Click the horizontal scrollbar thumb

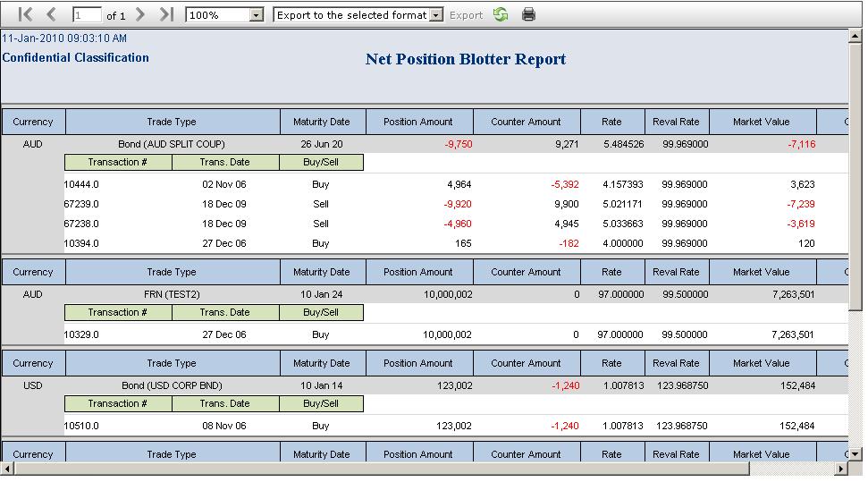click(382, 469)
